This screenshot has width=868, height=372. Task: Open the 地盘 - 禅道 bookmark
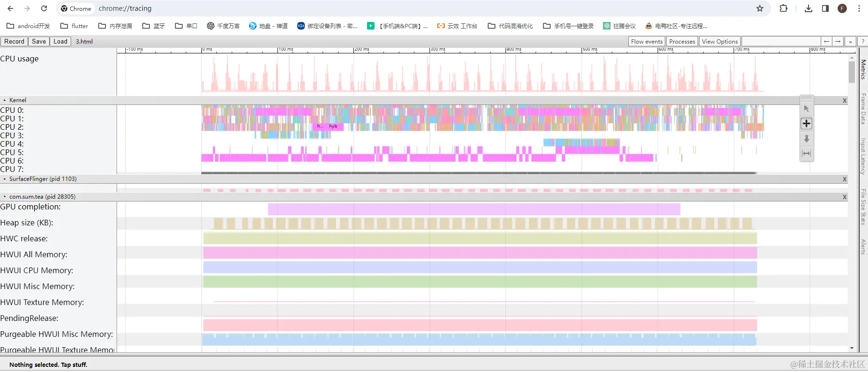point(268,26)
